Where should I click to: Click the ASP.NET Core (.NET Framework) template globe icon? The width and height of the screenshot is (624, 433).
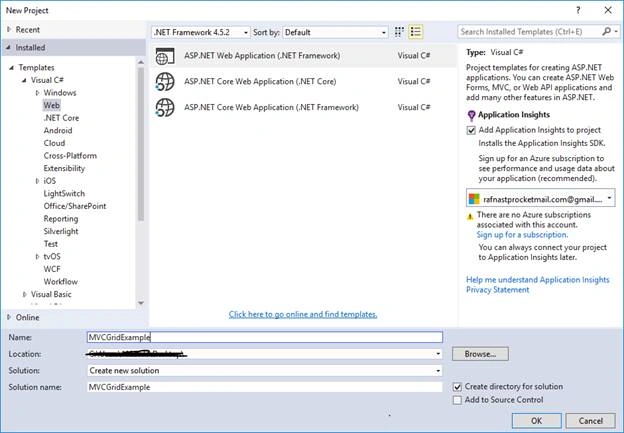pyautogui.click(x=165, y=107)
